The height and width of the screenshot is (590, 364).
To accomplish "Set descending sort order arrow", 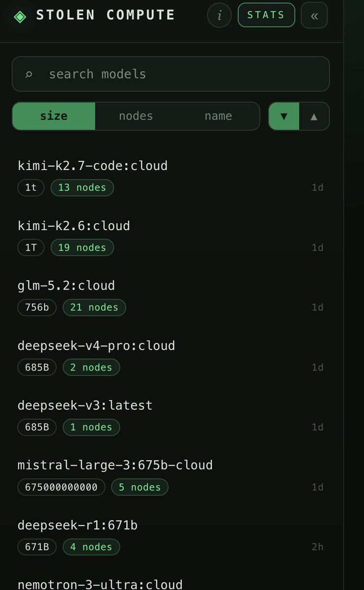I will (x=283, y=117).
